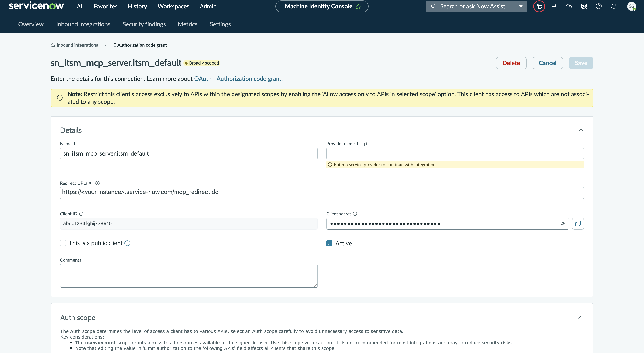Favorite Machine Identity Console with star icon
The height and width of the screenshot is (354, 644).
coord(358,7)
